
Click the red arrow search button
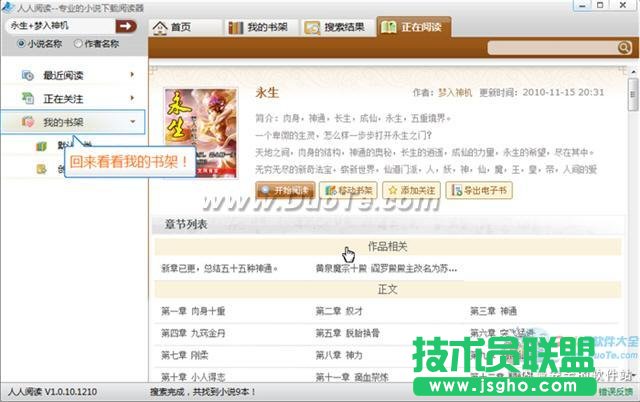click(126, 27)
